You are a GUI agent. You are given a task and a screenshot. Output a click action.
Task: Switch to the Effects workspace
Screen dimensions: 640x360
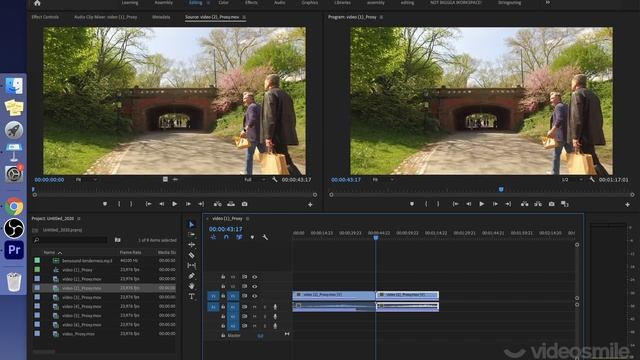(x=251, y=2)
